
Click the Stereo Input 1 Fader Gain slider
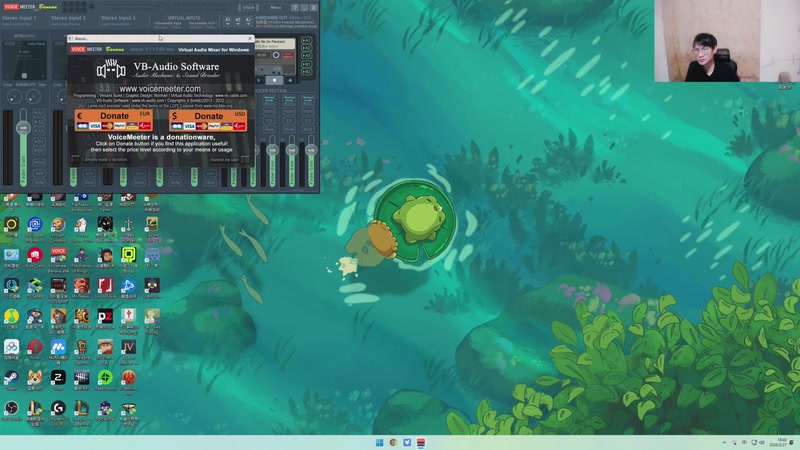[x=23, y=147]
